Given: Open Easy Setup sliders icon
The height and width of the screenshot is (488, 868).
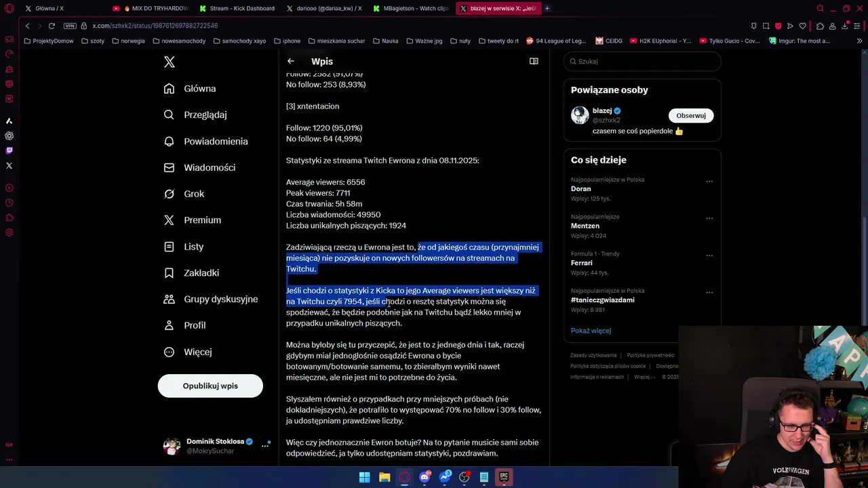Looking at the screenshot, I should (858, 26).
